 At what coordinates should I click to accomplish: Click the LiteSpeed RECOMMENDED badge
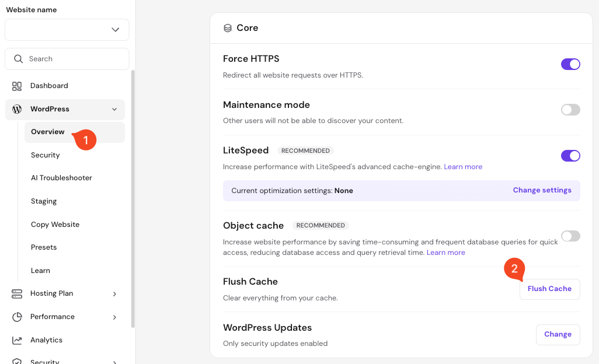pyautogui.click(x=305, y=150)
